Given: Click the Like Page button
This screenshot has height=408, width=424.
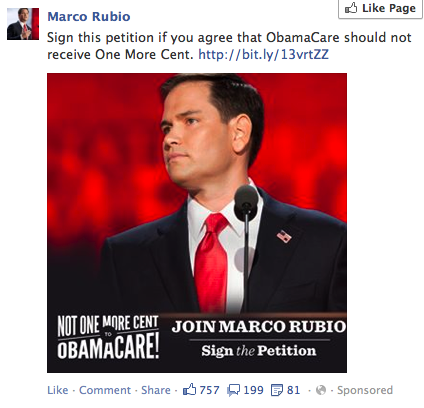Looking at the screenshot, I should coord(381,8).
